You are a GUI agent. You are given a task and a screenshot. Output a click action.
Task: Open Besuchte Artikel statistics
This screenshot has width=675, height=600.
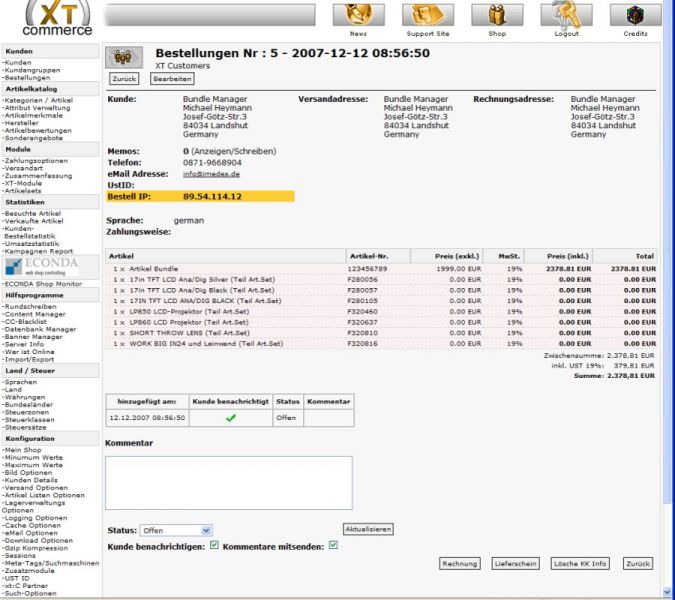pos(32,213)
